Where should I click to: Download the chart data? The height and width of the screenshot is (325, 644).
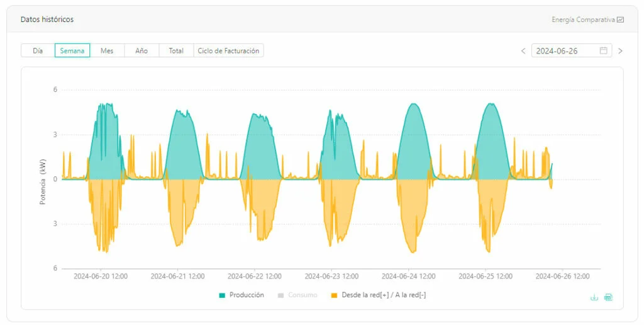pyautogui.click(x=594, y=297)
